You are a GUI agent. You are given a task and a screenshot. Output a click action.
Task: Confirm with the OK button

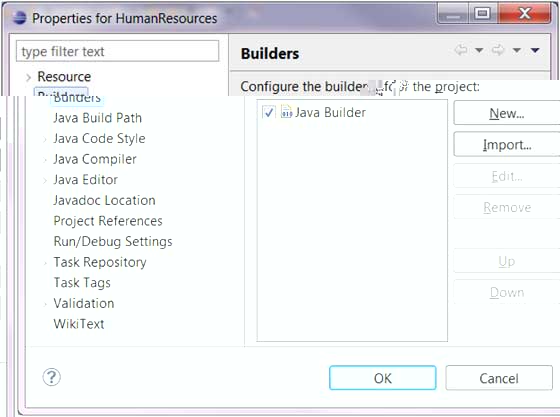pos(382,378)
